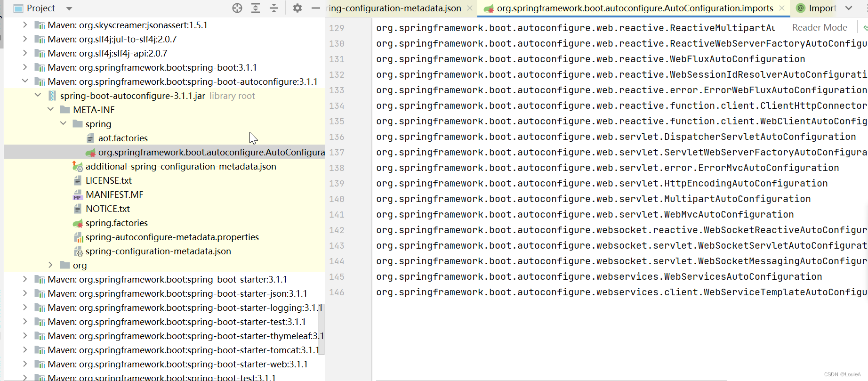Expand Maven spring-boot-starter-web:3.1.1 node
Viewport: 868px width, 381px height.
click(x=25, y=364)
